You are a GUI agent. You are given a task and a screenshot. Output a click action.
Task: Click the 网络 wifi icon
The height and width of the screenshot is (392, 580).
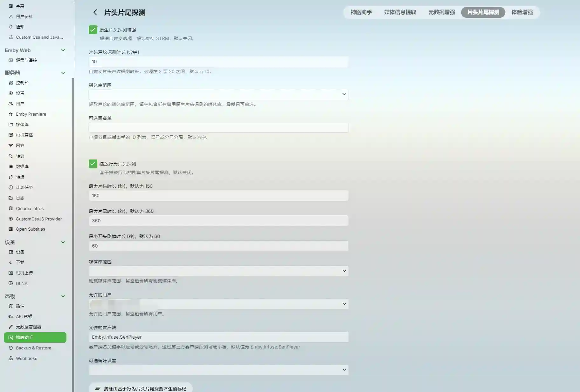pyautogui.click(x=11, y=145)
